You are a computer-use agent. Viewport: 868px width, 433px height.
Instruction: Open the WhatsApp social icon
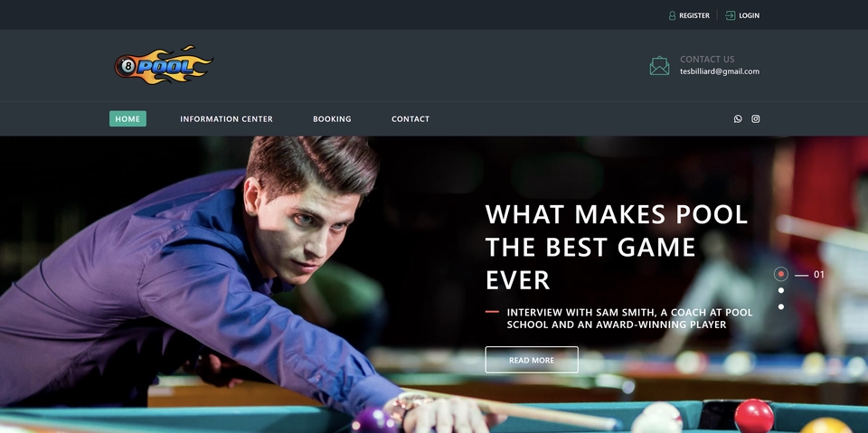738,118
